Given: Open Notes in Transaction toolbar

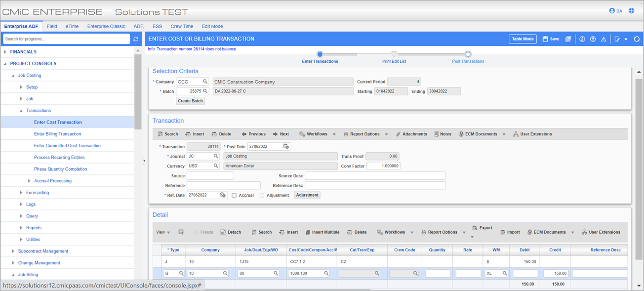Looking at the screenshot, I should pyautogui.click(x=443, y=134).
